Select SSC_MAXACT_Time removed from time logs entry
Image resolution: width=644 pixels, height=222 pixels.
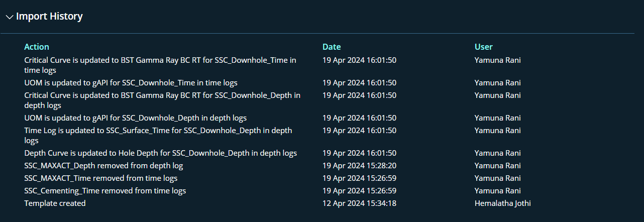100,178
